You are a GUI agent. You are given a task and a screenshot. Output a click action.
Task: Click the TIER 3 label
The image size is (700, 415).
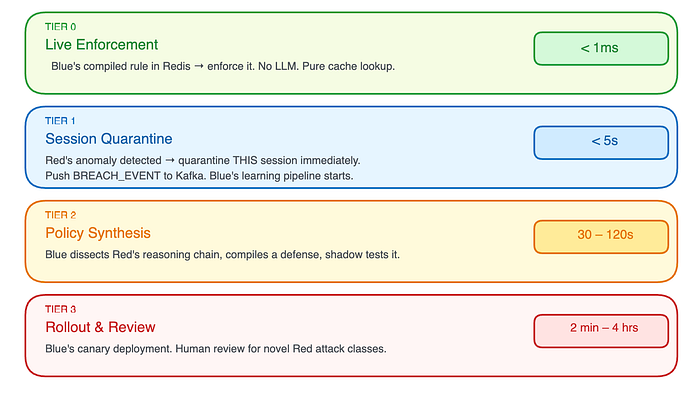click(60, 309)
